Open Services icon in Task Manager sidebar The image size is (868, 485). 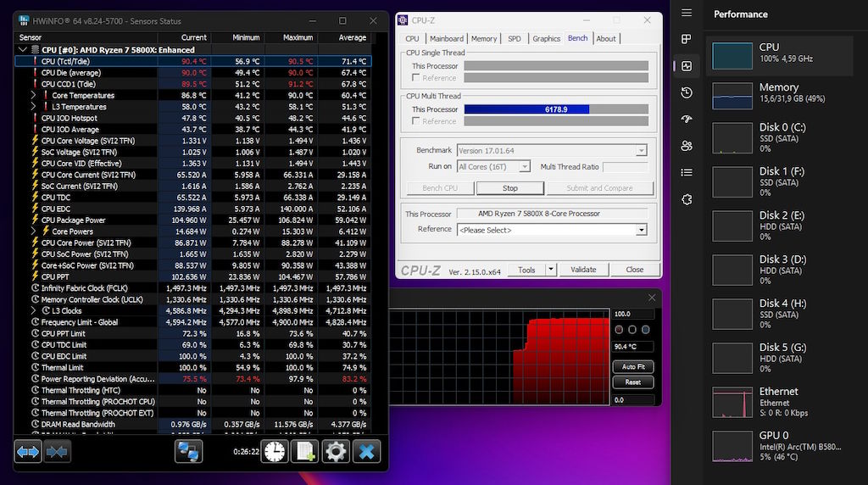coord(687,199)
